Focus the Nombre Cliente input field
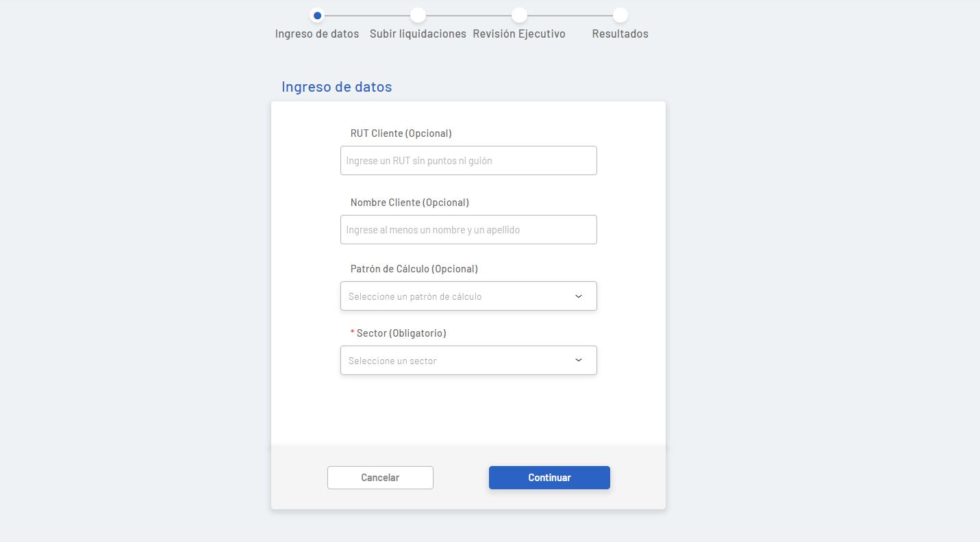980x542 pixels. [x=468, y=230]
